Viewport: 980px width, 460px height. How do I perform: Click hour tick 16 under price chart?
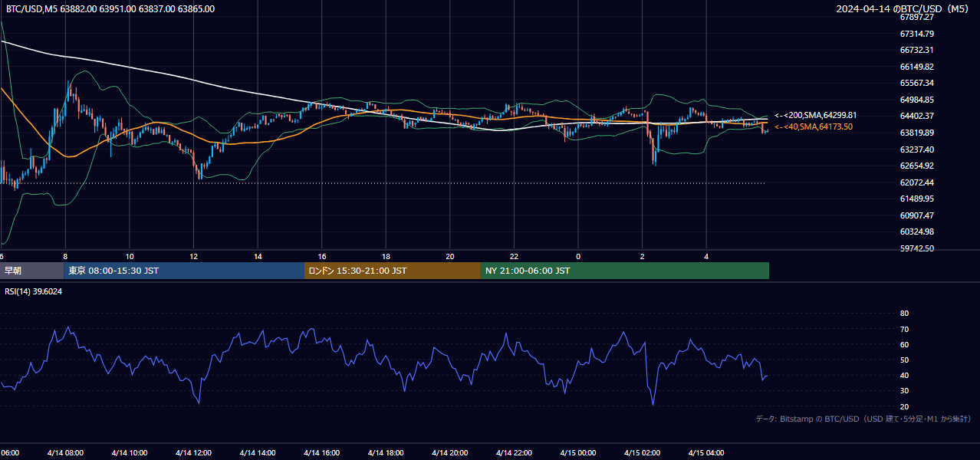(322, 256)
